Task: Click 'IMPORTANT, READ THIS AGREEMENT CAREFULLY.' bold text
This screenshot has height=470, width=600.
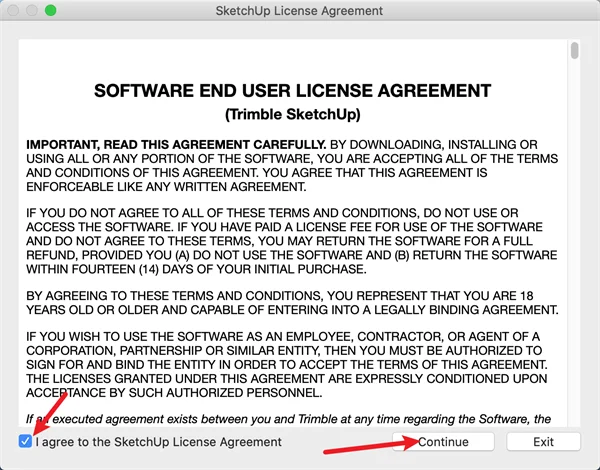Action: [176, 145]
